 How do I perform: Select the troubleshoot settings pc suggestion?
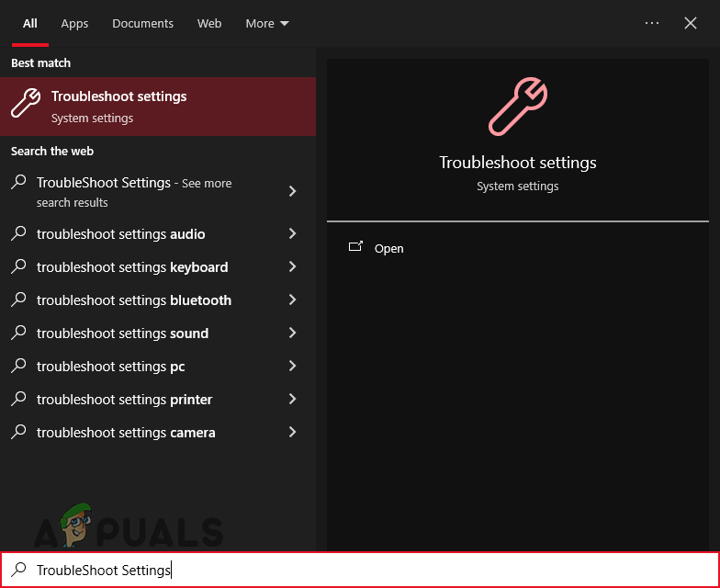110,367
